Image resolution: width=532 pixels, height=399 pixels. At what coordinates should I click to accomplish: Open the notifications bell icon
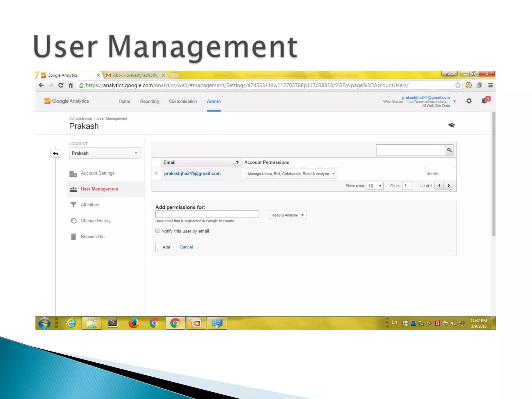pyautogui.click(x=484, y=101)
